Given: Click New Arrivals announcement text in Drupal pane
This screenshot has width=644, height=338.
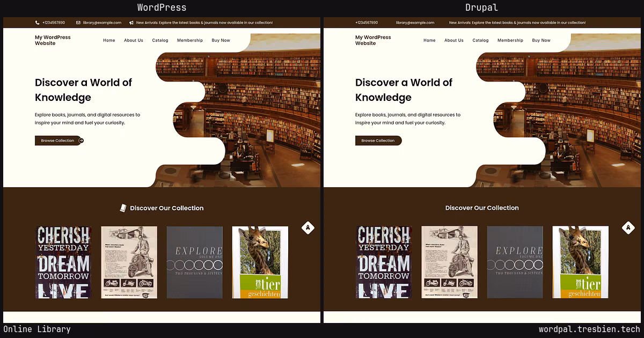Looking at the screenshot, I should click(517, 23).
